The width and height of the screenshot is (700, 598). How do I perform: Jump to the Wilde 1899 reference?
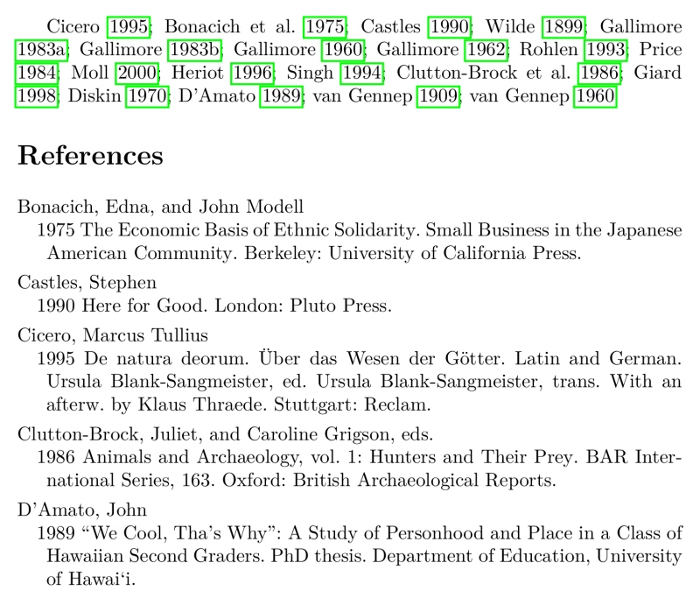[563, 27]
